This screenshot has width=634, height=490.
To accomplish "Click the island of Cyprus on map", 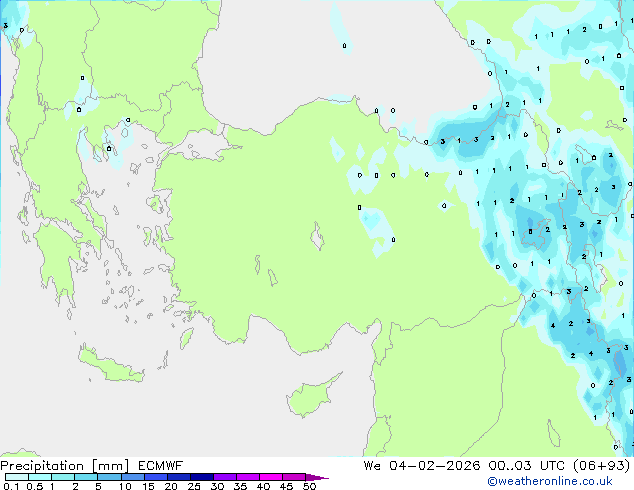I will (309, 396).
